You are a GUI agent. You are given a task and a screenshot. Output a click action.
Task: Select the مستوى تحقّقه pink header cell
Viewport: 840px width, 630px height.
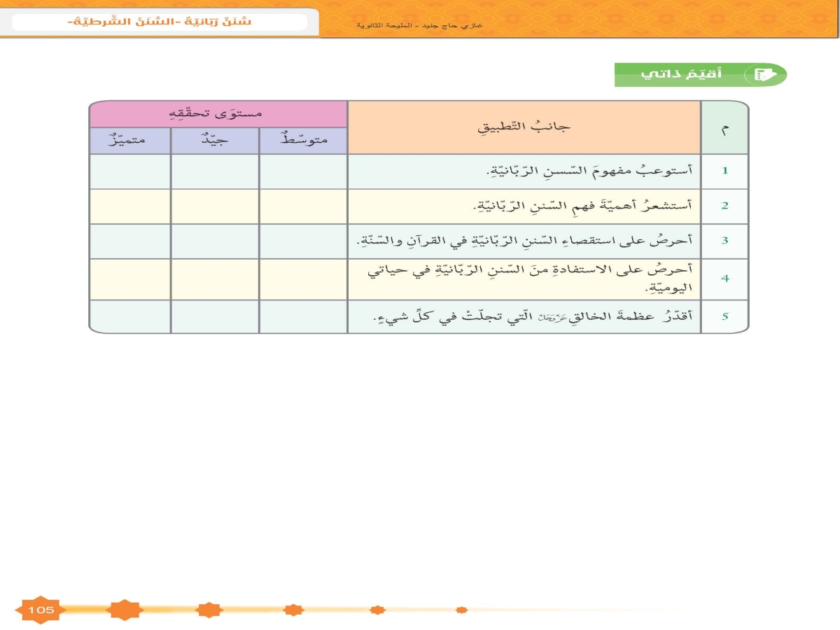218,113
